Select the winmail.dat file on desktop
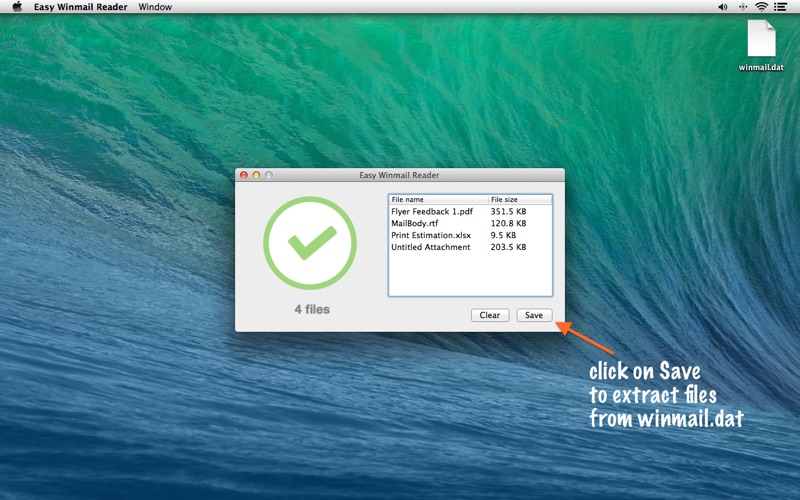This screenshot has width=800, height=500. point(761,45)
